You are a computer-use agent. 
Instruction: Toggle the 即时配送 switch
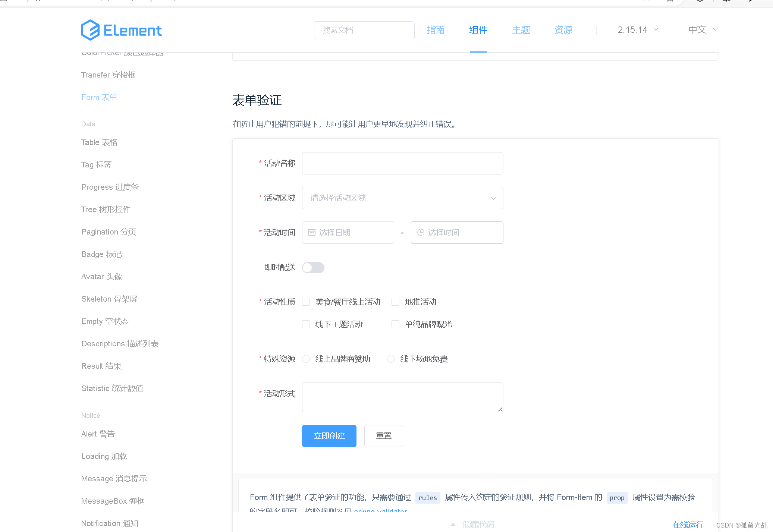click(313, 268)
